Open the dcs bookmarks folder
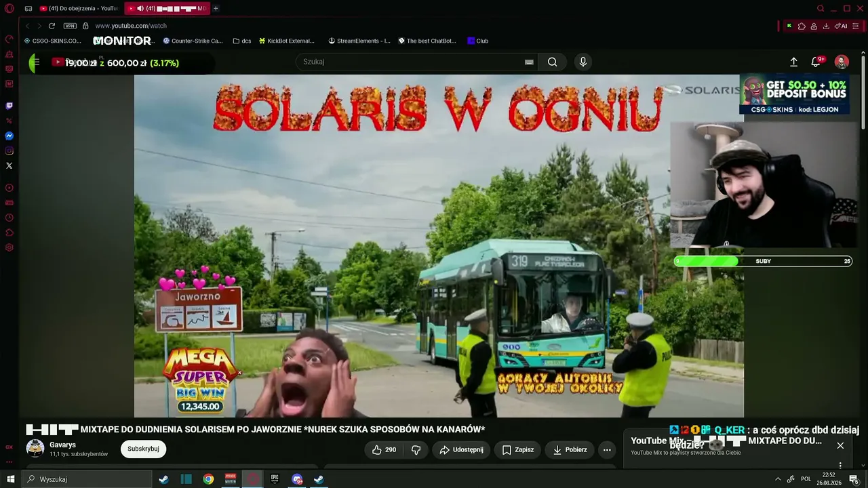The image size is (868, 488). pyautogui.click(x=242, y=41)
